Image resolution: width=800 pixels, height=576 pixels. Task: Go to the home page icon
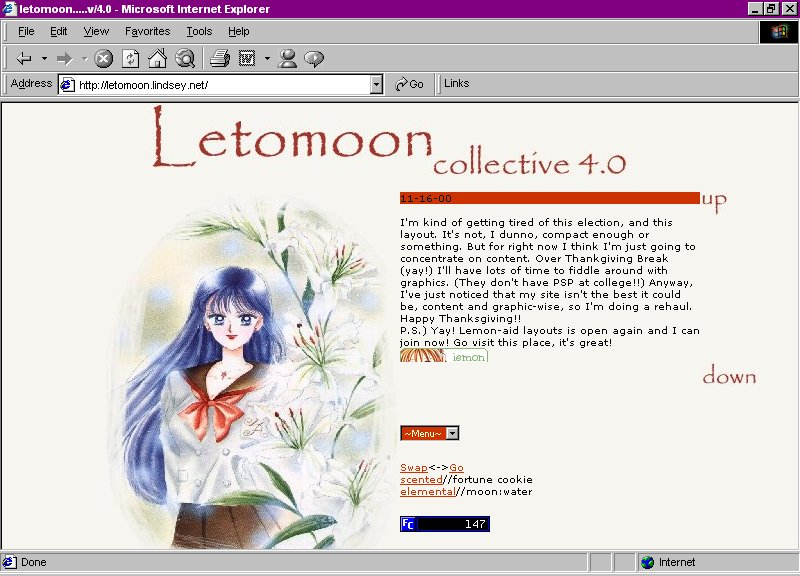coord(157,59)
